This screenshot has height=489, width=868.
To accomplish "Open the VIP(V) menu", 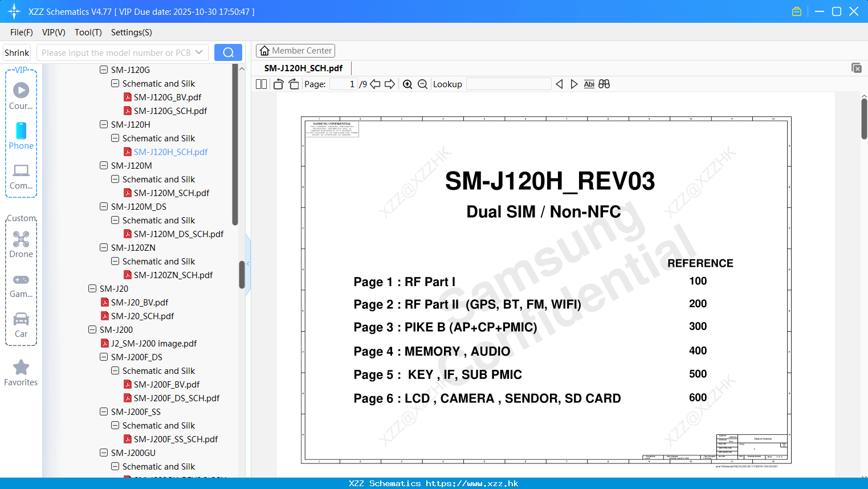I will (54, 32).
